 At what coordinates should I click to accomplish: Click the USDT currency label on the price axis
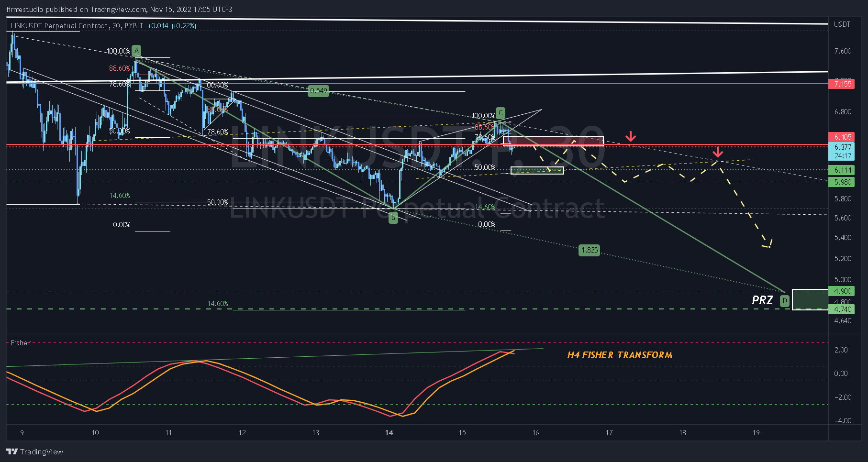(x=842, y=24)
